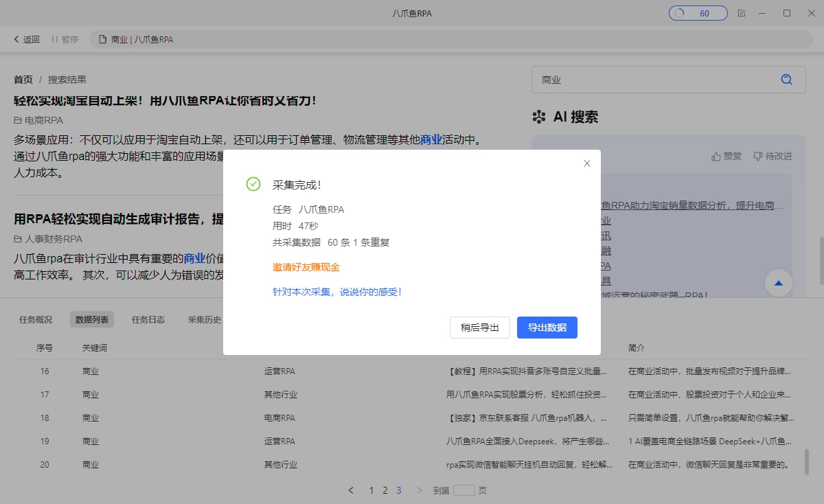Open the 人事财务RPA category folder link
Viewport: 824px width, 504px height.
pos(48,239)
